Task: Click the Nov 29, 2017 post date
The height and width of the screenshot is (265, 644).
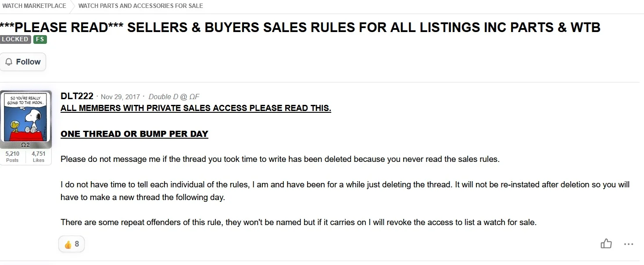Action: (120, 97)
